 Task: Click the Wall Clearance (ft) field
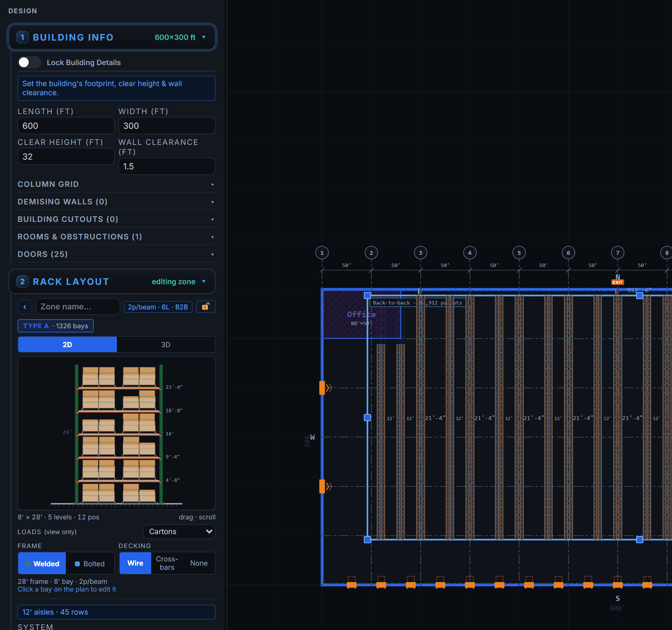tap(167, 166)
